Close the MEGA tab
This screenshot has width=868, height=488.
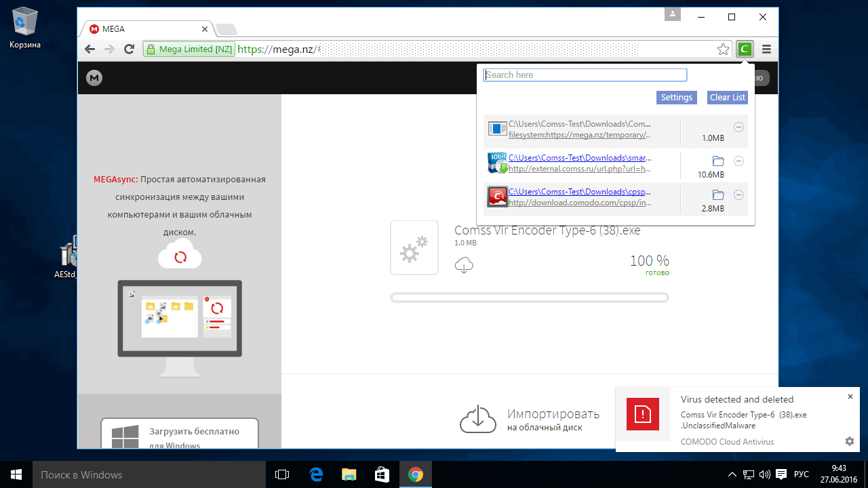205,29
